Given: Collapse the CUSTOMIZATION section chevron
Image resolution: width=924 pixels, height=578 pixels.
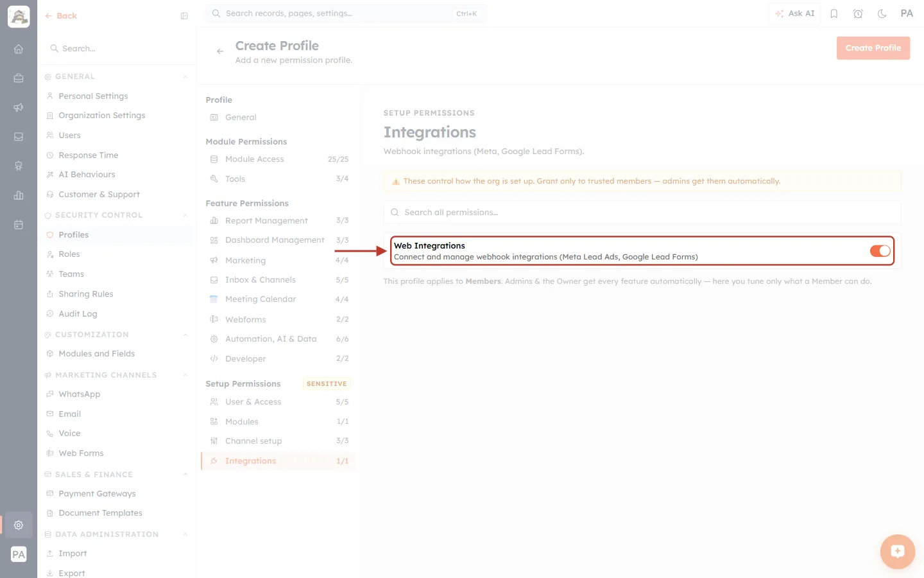Looking at the screenshot, I should (x=185, y=335).
